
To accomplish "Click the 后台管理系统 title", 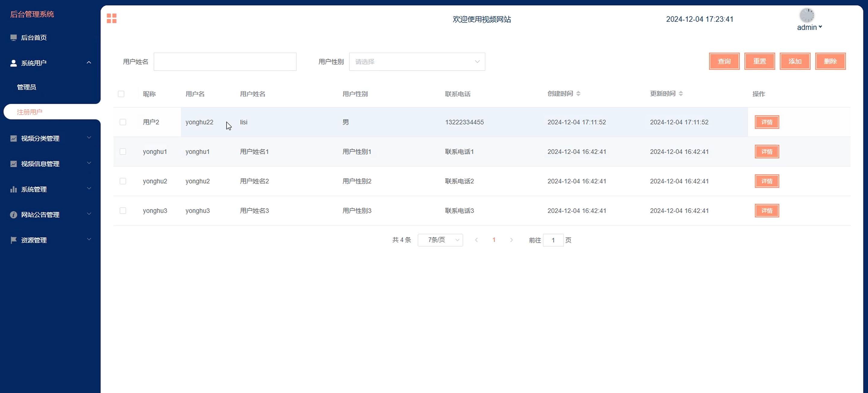I will 32,14.
